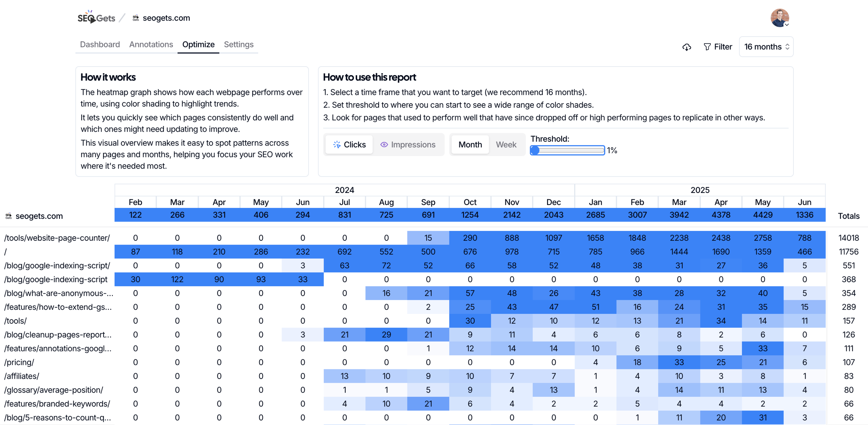This screenshot has width=868, height=425.
Task: Click the May 2025 cell for /pricing/
Action: [763, 362]
